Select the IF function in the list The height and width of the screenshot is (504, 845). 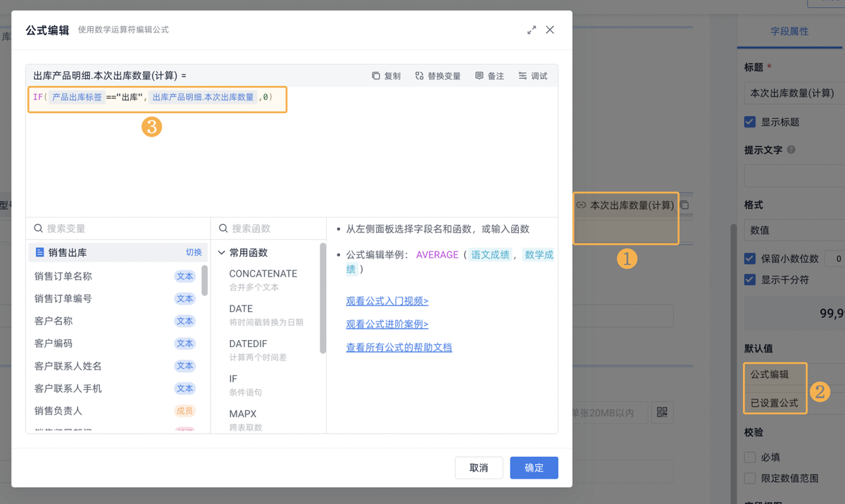pyautogui.click(x=233, y=379)
